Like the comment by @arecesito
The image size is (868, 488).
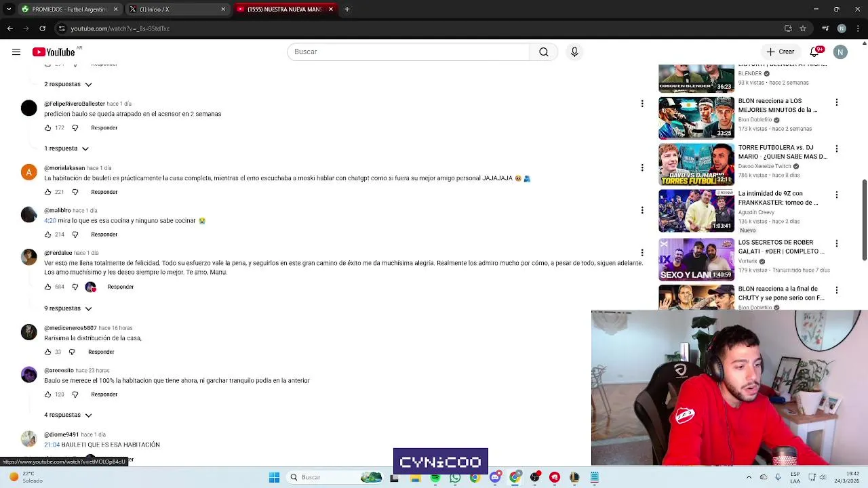[47, 394]
